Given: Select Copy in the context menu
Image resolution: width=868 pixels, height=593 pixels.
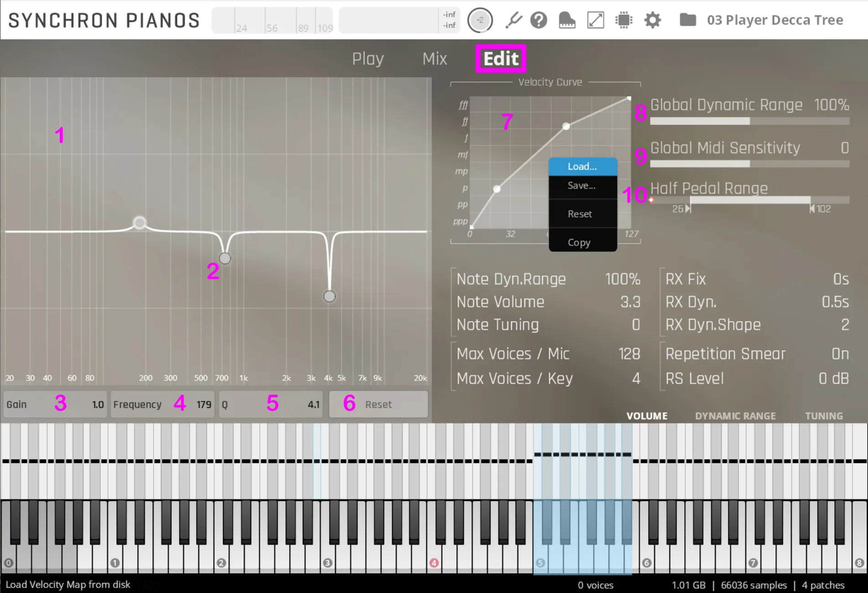Looking at the screenshot, I should (x=579, y=243).
